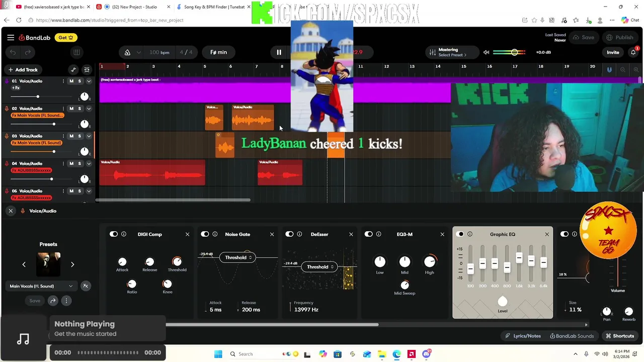Viewport: 644px width, 362px height.
Task: Click the Invite button
Action: click(613, 52)
